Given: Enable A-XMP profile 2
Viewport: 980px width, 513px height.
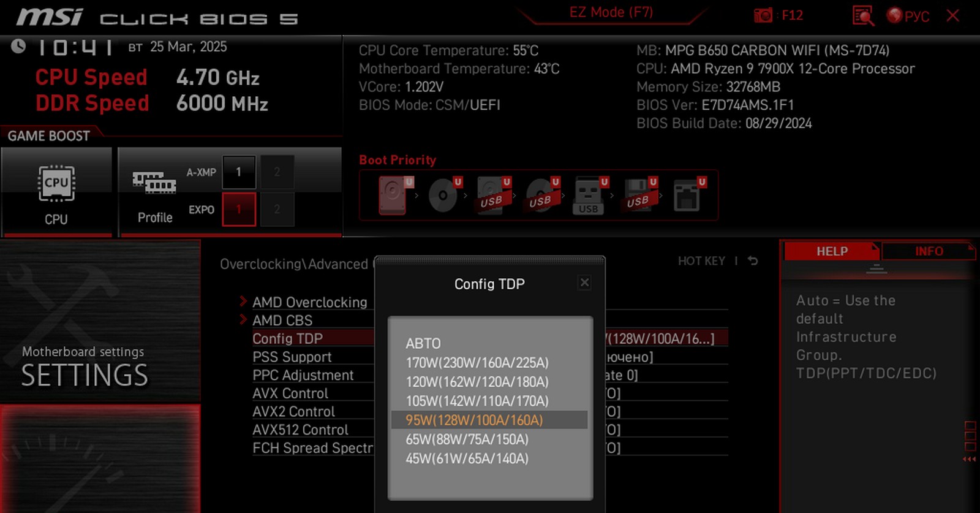Looking at the screenshot, I should pyautogui.click(x=277, y=172).
